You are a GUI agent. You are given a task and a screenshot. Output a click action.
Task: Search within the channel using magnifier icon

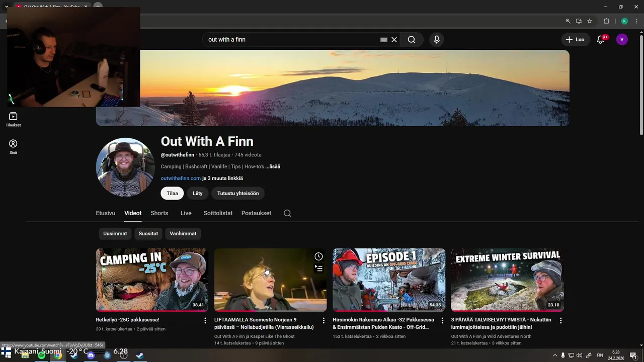287,213
